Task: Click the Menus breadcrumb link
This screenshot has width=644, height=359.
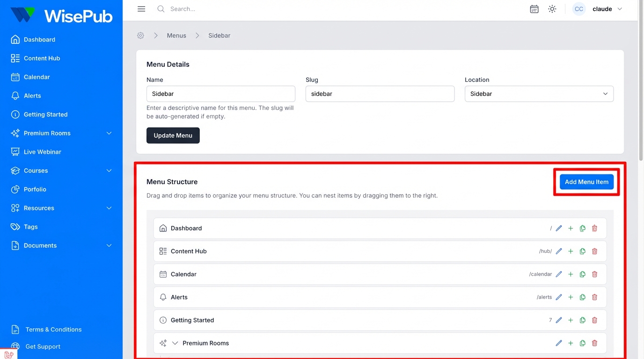Action: pyautogui.click(x=176, y=36)
